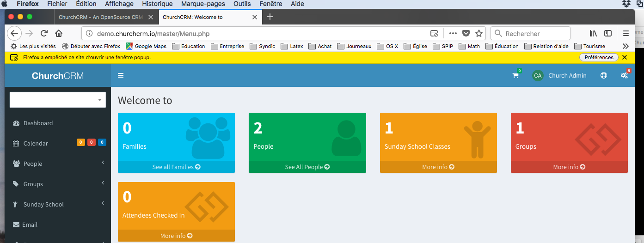Open the Édition menu
Screen dimensions: 644x243
tap(86, 4)
